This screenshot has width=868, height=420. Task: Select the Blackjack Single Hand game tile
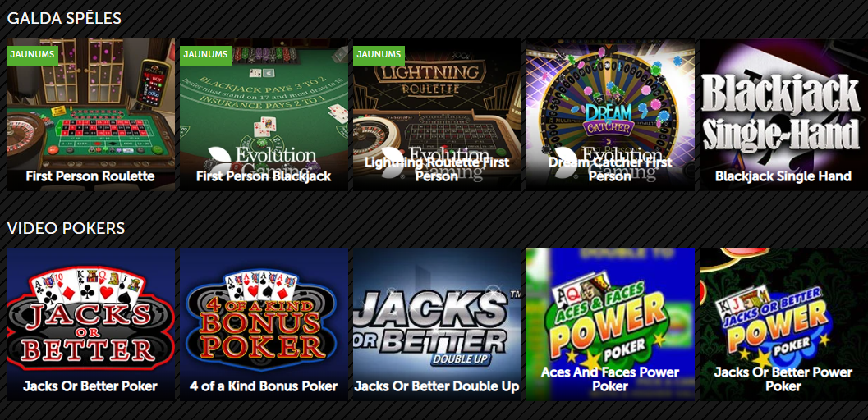point(784,114)
